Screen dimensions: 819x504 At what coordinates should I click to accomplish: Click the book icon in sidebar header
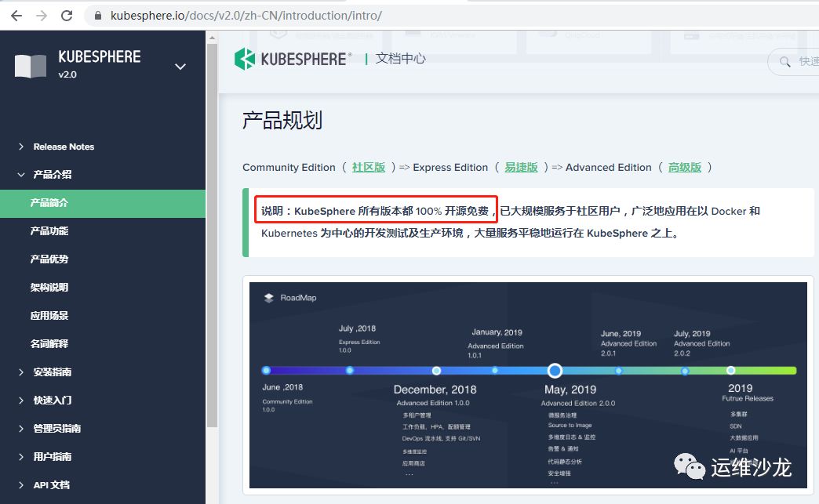[31, 66]
